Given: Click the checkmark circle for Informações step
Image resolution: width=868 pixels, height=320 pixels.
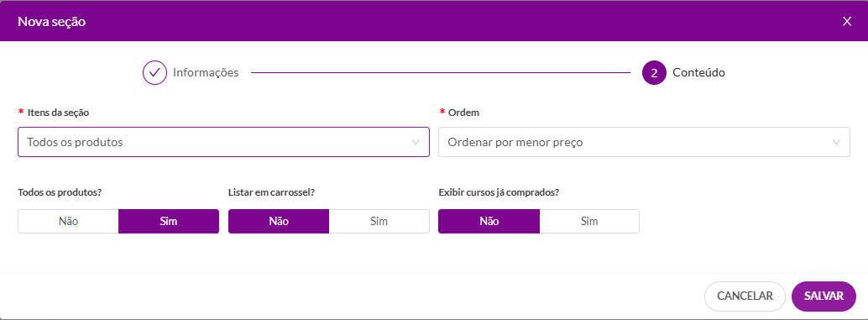Looking at the screenshot, I should coord(155,72).
